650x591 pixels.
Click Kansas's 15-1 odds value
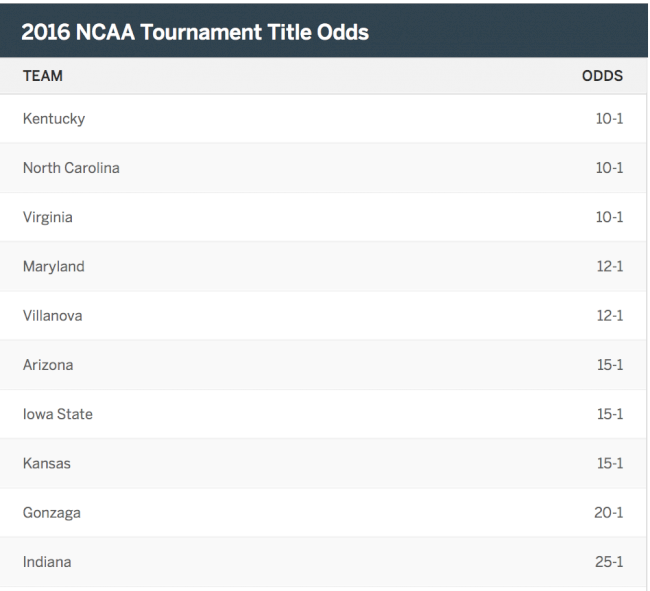(x=610, y=463)
